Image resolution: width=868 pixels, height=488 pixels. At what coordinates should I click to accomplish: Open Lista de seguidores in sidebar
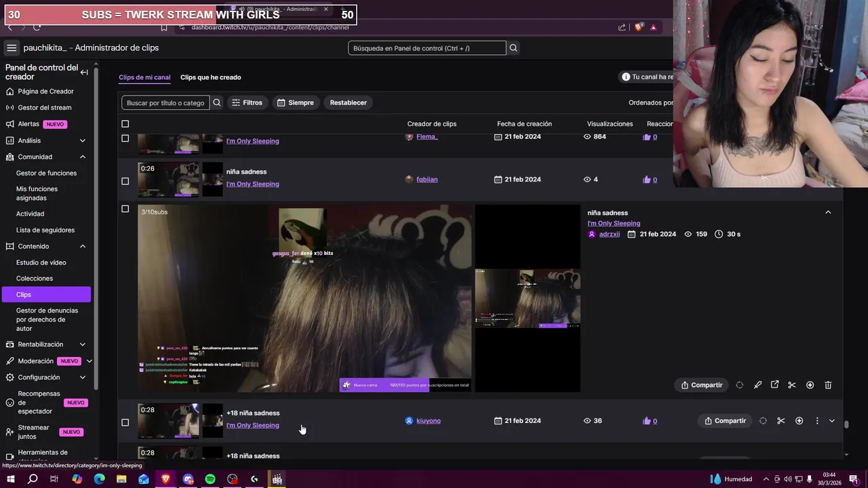pyautogui.click(x=45, y=230)
